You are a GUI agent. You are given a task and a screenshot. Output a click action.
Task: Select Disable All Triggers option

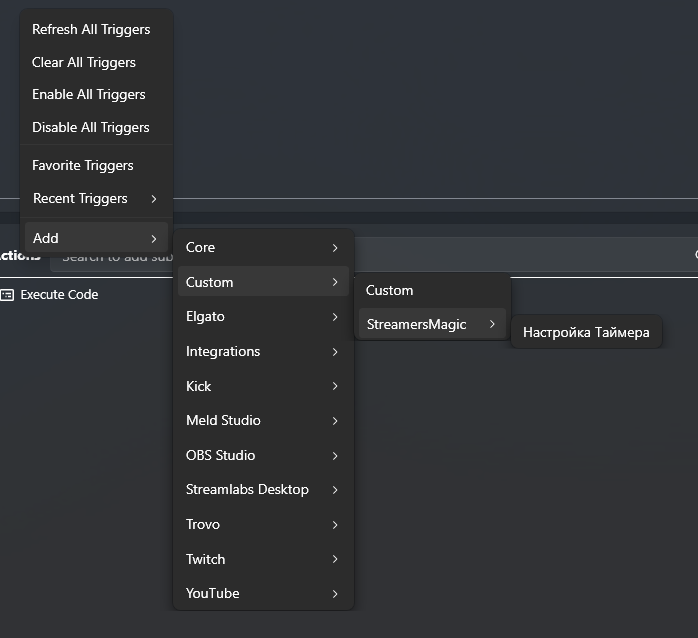pyautogui.click(x=91, y=128)
